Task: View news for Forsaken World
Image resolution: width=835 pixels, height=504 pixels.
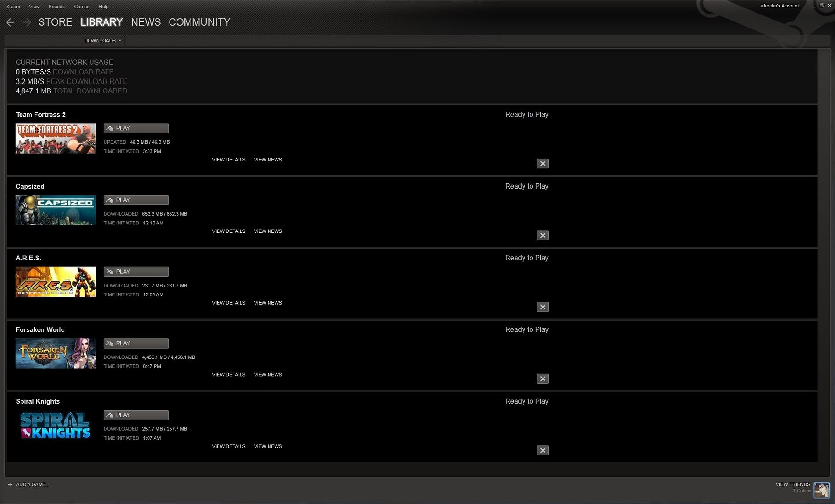Action: [x=268, y=375]
